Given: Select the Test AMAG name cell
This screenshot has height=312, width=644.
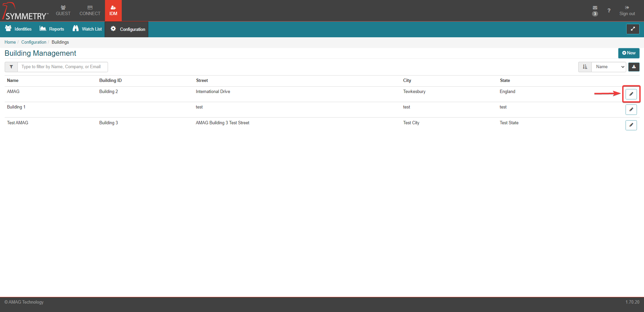Looking at the screenshot, I should point(17,123).
